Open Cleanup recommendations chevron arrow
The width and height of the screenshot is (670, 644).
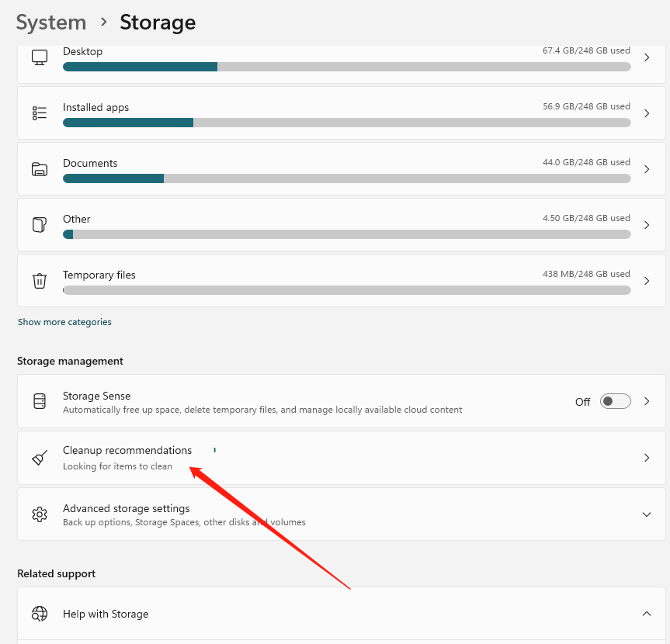tap(647, 458)
